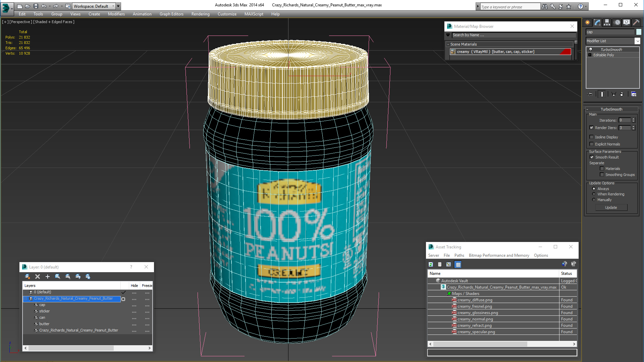Open the Utilities hammer panel tab

click(x=636, y=22)
